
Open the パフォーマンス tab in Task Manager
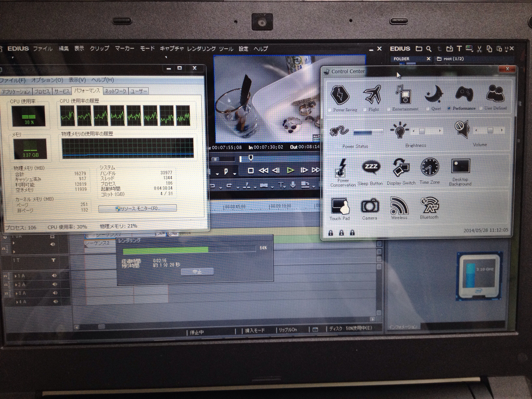(87, 91)
